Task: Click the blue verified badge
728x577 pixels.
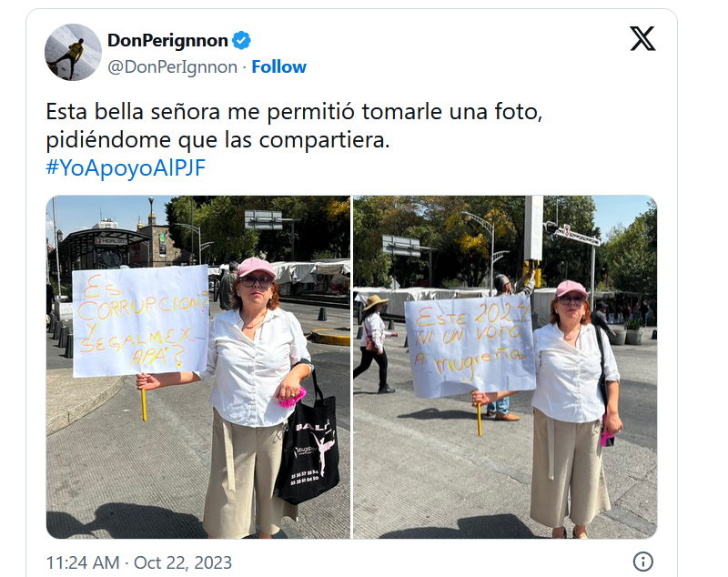Action: click(241, 40)
